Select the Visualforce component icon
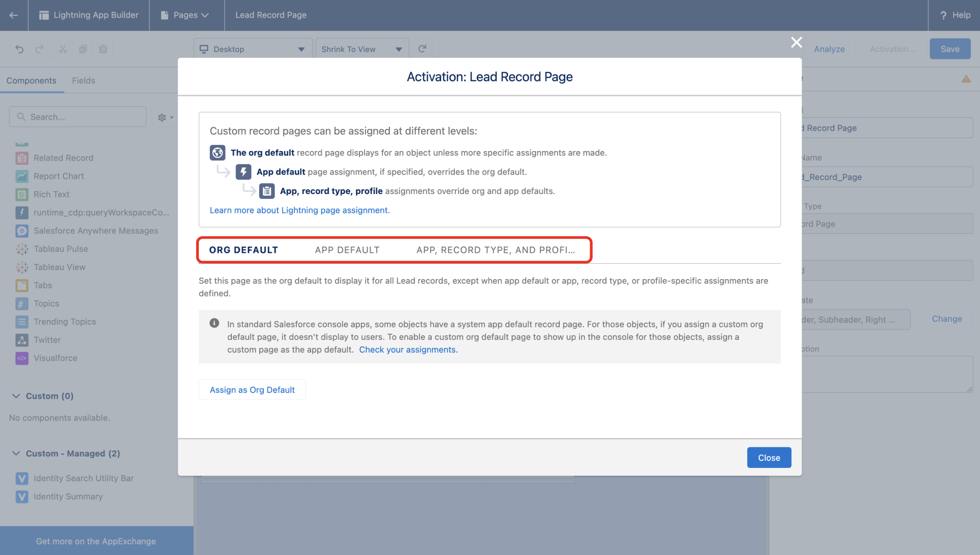The image size is (980, 555). [22, 358]
